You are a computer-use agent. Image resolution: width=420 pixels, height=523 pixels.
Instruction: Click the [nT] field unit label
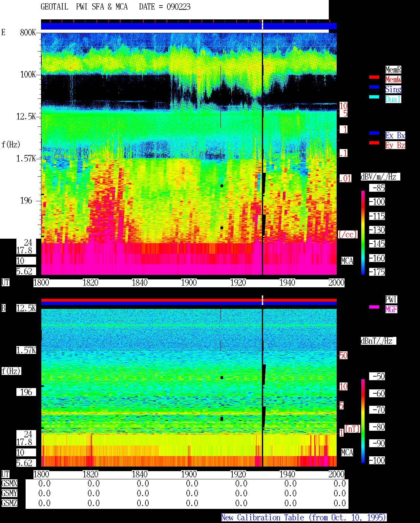point(352,429)
